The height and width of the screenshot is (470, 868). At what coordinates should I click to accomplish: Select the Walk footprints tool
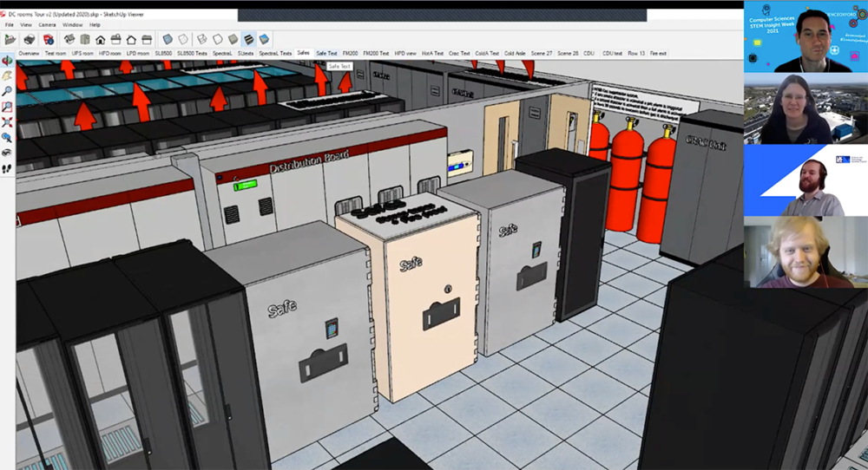[7, 168]
